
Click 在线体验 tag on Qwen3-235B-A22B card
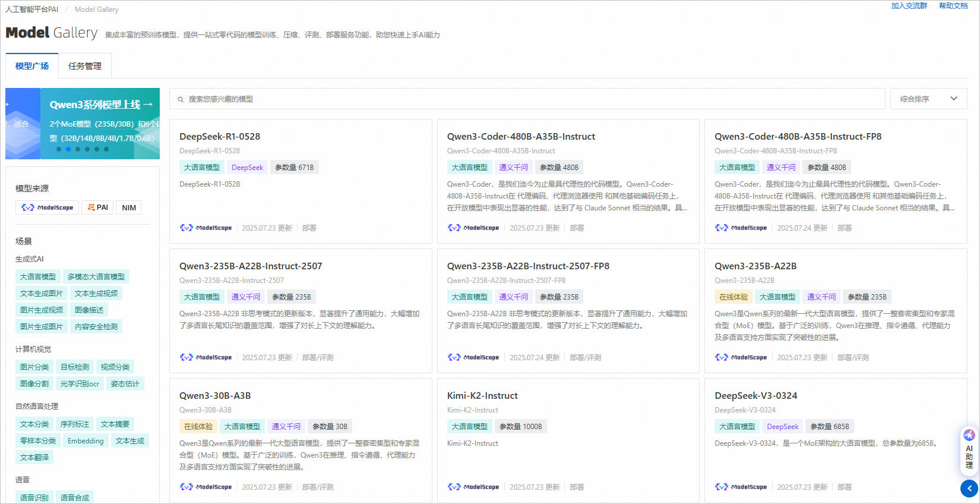click(734, 297)
